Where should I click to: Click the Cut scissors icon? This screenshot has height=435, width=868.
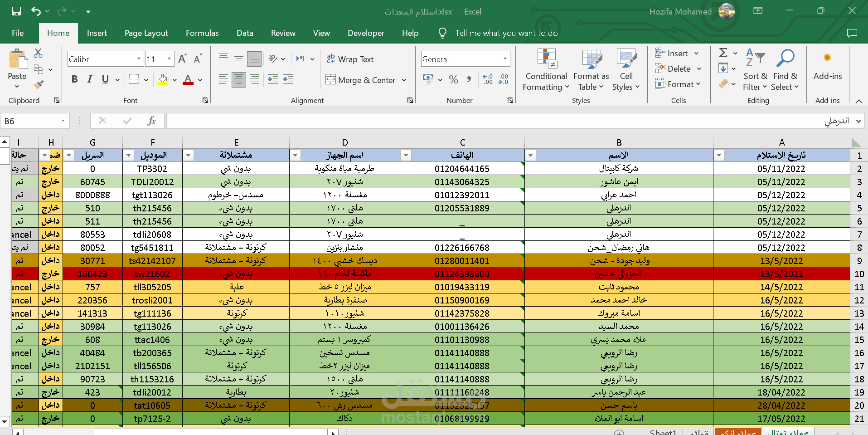39,54
